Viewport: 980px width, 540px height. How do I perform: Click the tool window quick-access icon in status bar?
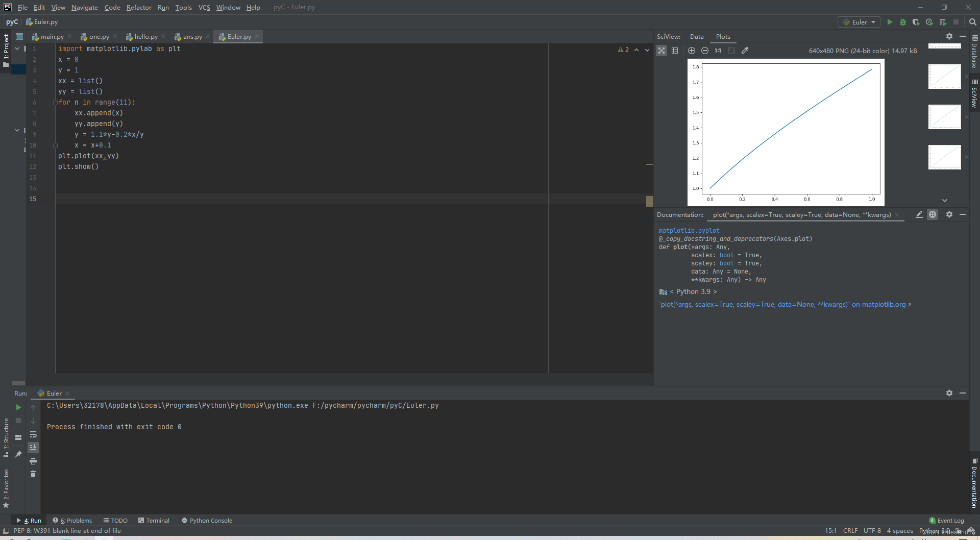(x=6, y=531)
